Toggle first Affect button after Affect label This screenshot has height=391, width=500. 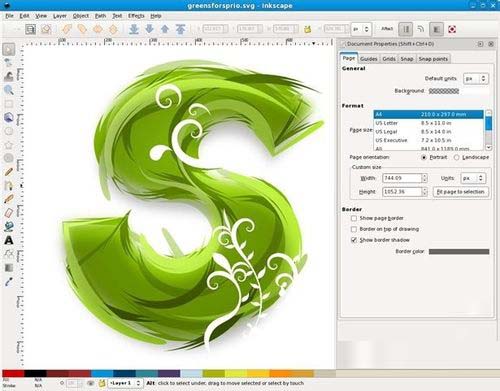point(405,29)
